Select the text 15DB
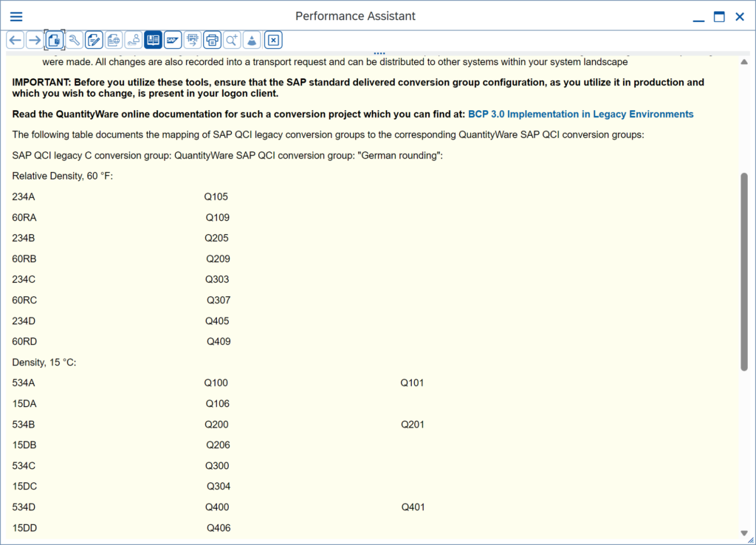The image size is (756, 545). 24,445
